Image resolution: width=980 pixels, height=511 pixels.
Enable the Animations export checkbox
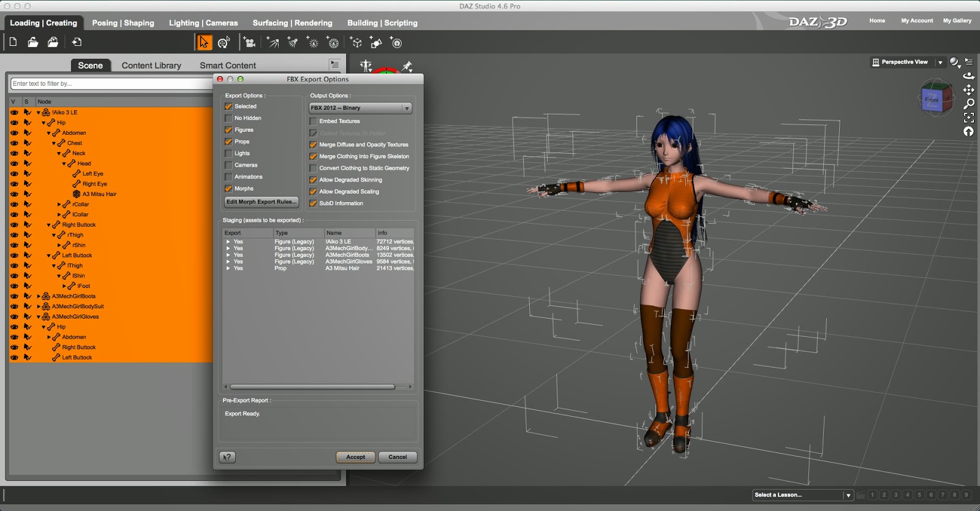(x=228, y=177)
